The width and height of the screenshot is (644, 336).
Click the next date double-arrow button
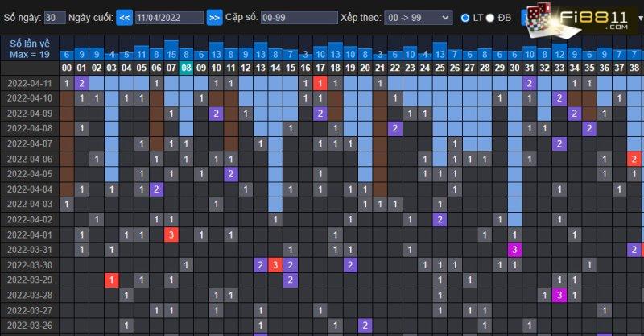214,18
